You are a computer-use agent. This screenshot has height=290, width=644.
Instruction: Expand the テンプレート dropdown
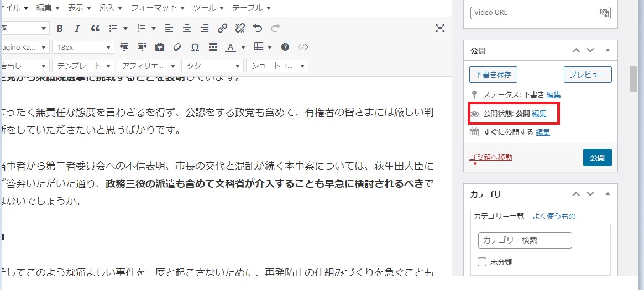click(x=83, y=66)
